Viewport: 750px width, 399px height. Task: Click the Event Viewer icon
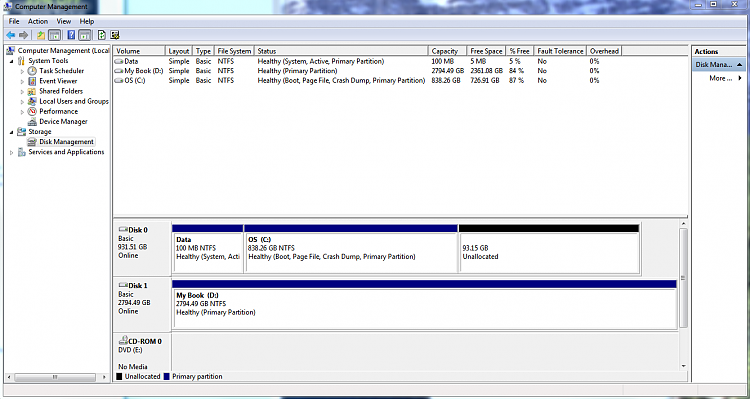click(x=32, y=81)
